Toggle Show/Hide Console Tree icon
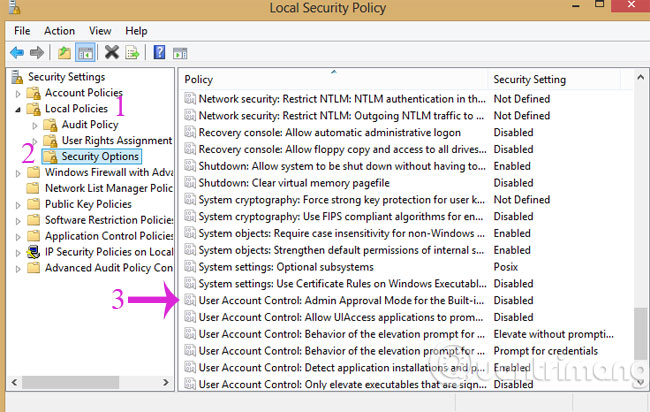The height and width of the screenshot is (412, 650). point(85,53)
